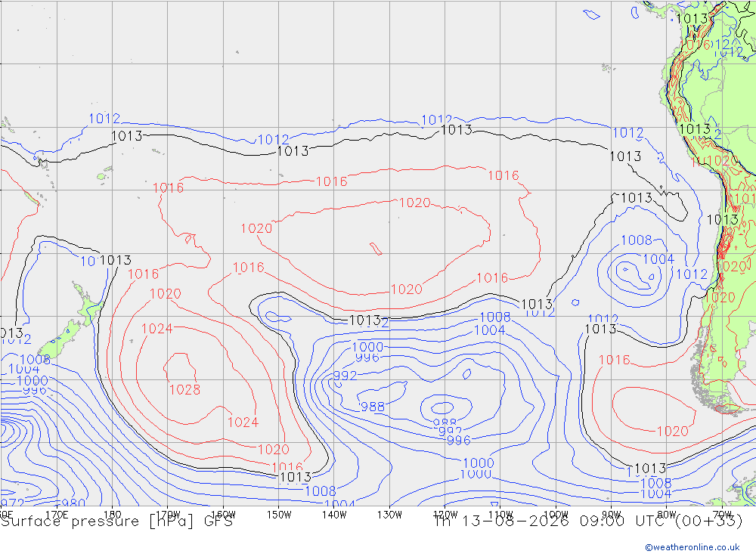756x554 pixels.
Task: Click the 170E longitude label
Action: coord(57,515)
